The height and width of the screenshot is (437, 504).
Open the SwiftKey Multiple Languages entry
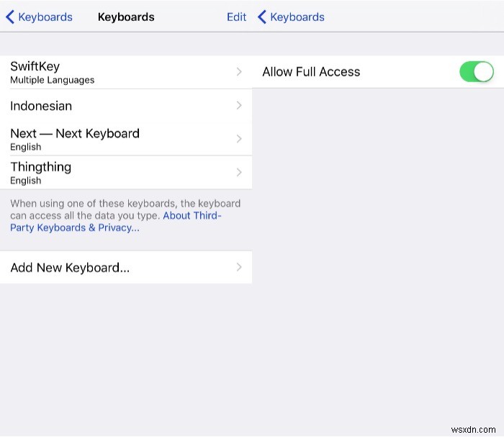coord(126,72)
